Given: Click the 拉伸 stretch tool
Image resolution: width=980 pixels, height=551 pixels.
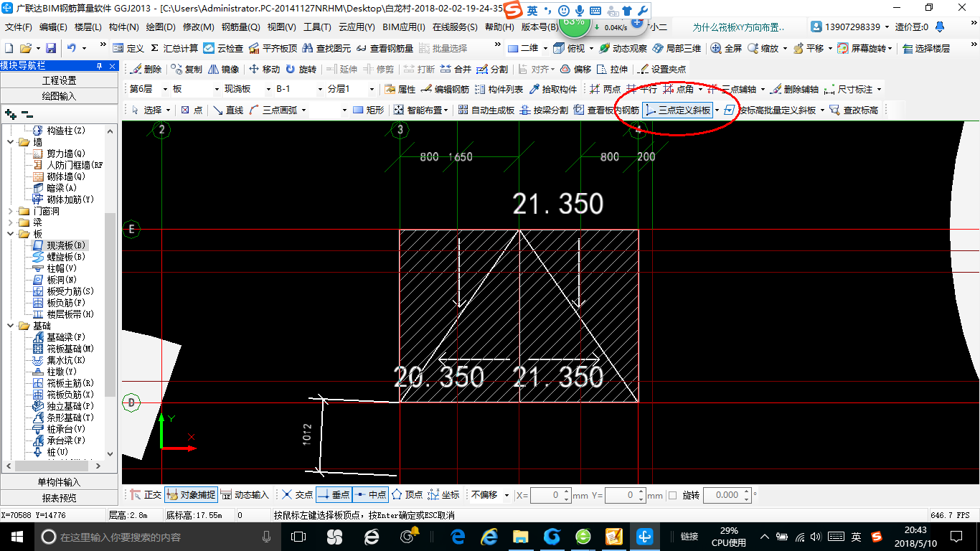Looking at the screenshot, I should click(x=613, y=69).
